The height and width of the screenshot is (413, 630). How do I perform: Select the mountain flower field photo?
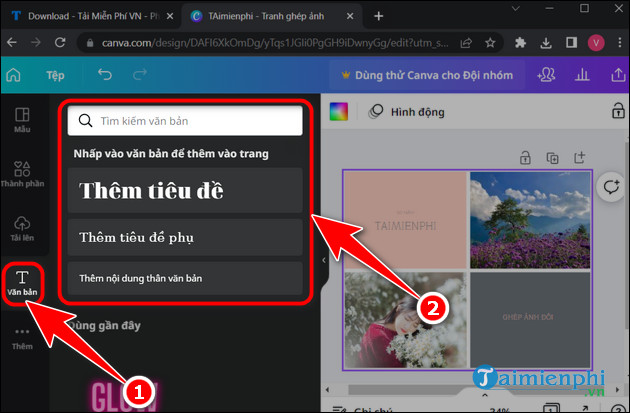(x=530, y=220)
